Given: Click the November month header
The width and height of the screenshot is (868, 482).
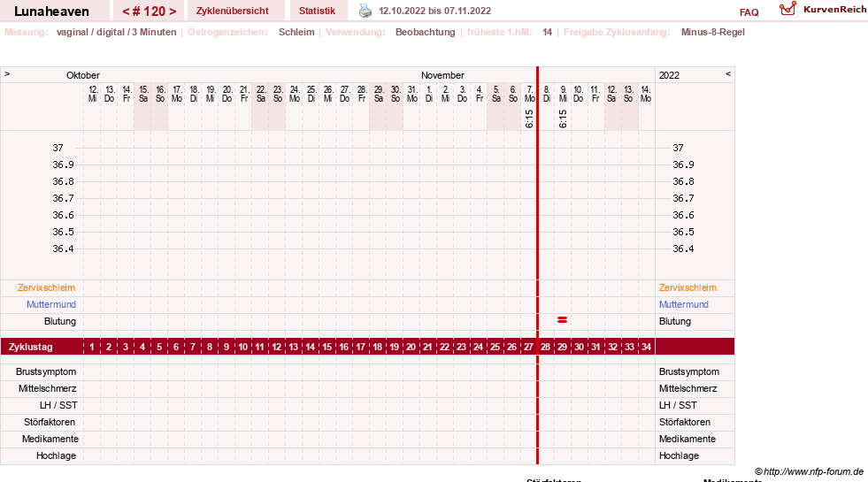Looking at the screenshot, I should [442, 75].
